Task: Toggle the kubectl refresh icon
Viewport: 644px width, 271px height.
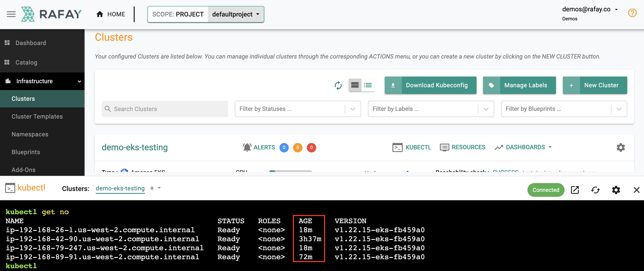Action: pyautogui.click(x=595, y=189)
